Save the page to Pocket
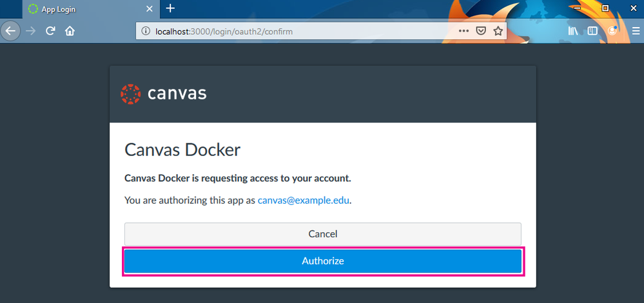Image resolution: width=644 pixels, height=303 pixels. click(x=481, y=31)
